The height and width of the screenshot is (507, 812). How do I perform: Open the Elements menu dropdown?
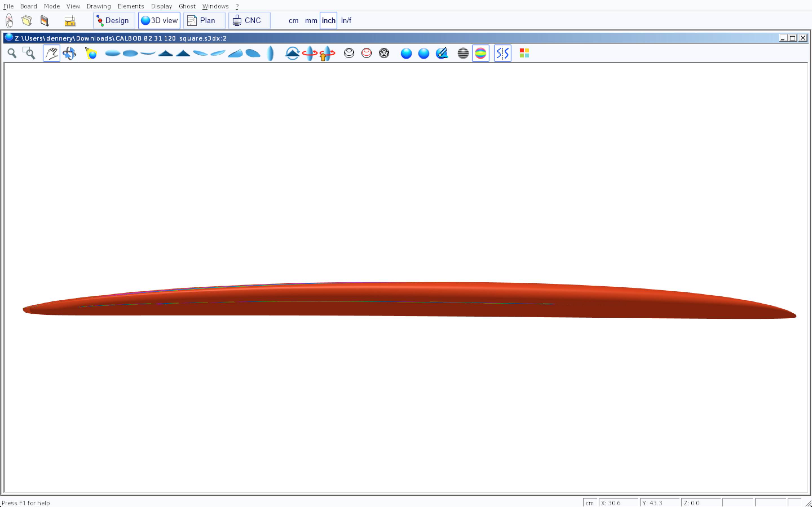(131, 6)
